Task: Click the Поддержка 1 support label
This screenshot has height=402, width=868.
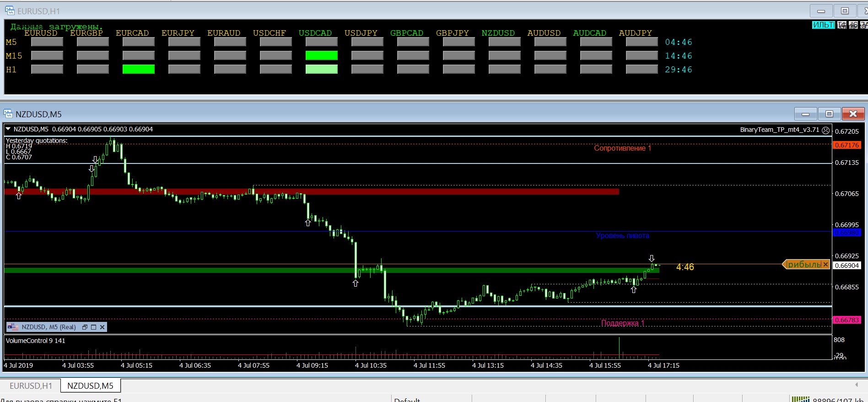Action: point(622,323)
